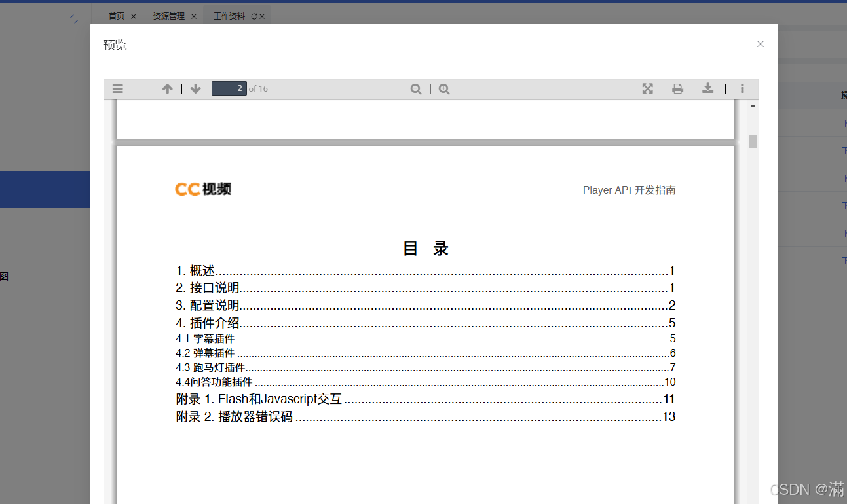Open the PDF more-tools menu

[x=742, y=88]
